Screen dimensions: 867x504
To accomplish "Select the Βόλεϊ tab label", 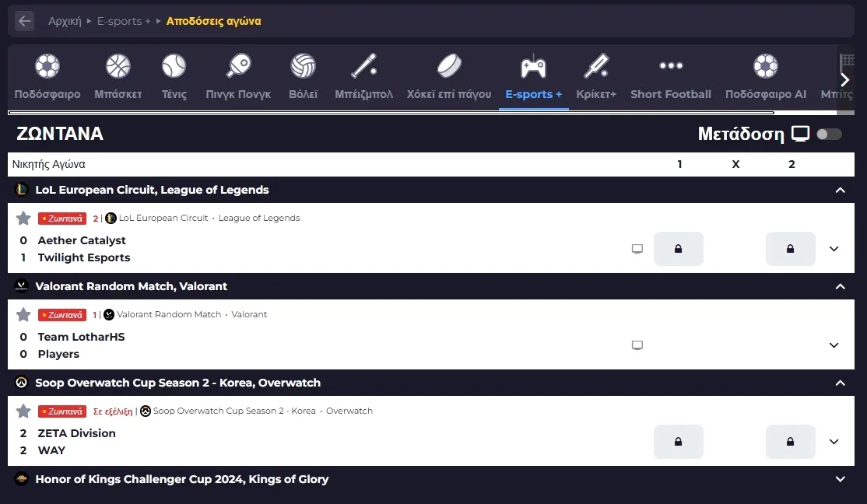I will click(303, 94).
